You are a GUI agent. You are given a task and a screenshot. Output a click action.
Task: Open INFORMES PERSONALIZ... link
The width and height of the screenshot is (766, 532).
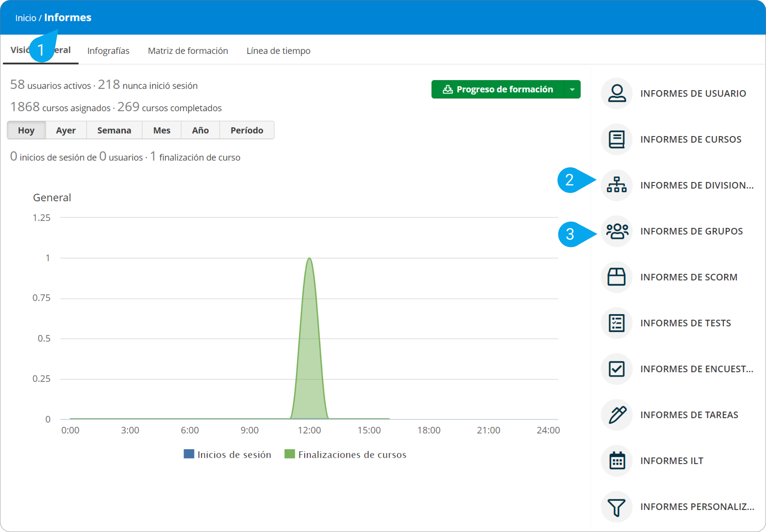[x=697, y=507]
